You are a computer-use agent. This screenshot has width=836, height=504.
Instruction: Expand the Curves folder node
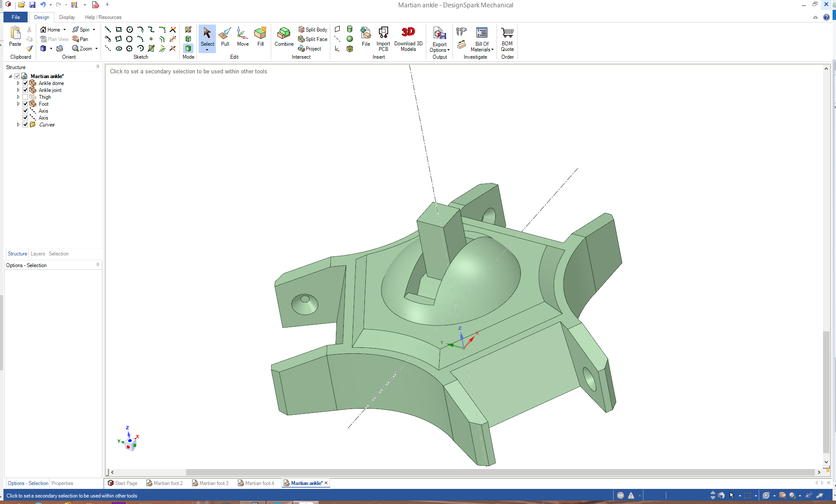coord(18,125)
